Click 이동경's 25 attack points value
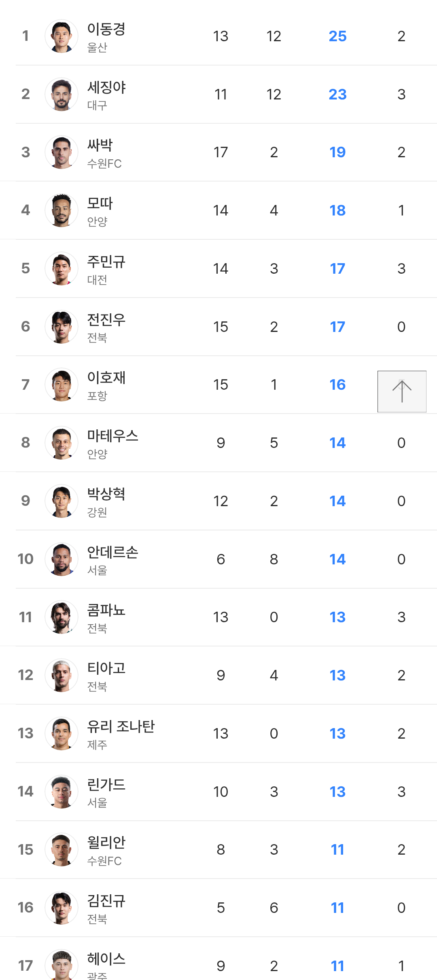This screenshot has height=980, width=437. click(337, 36)
